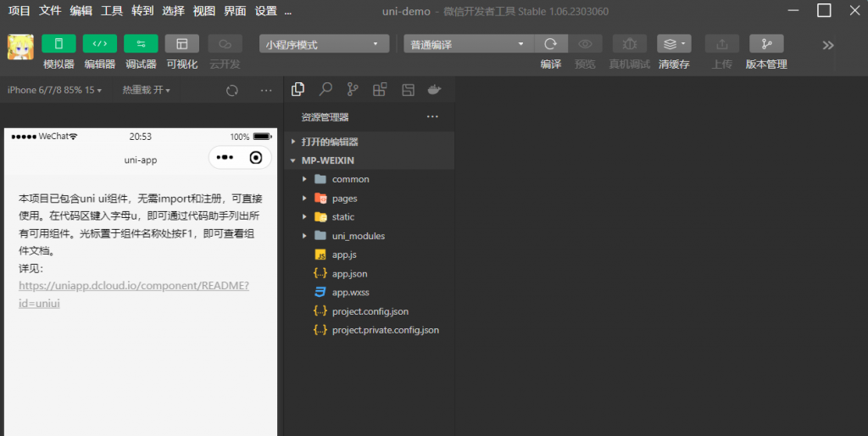Open the search magnifier icon

[325, 89]
